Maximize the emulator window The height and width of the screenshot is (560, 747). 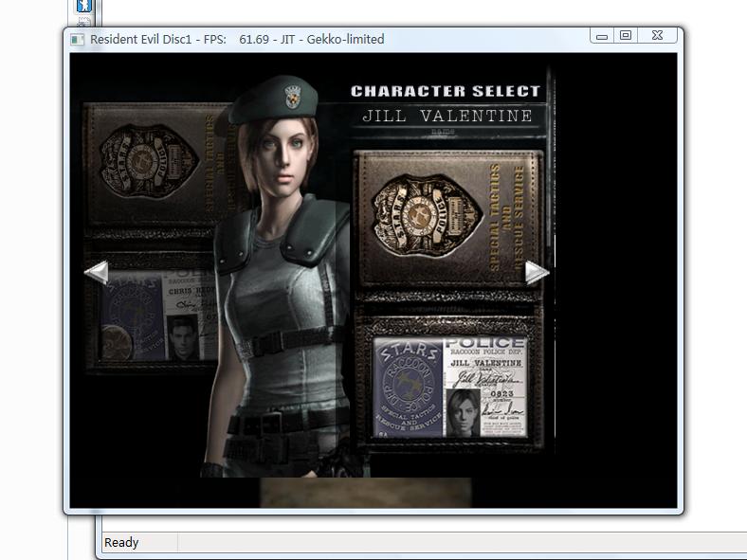click(626, 36)
